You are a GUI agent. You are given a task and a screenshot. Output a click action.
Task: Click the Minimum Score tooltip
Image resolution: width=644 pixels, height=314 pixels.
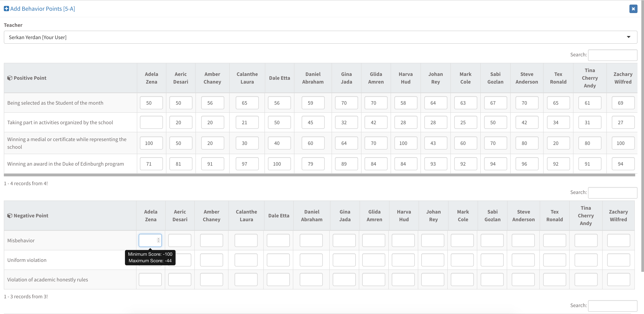(x=150, y=257)
